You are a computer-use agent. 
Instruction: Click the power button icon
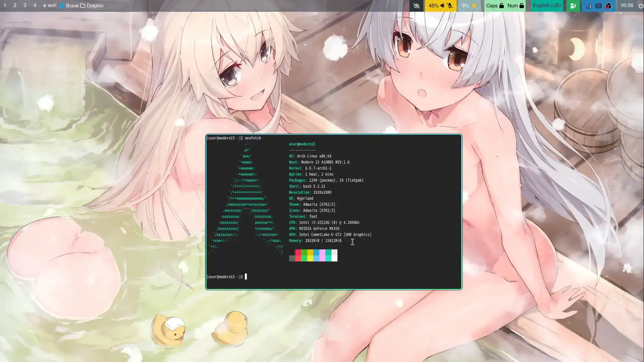coord(641,6)
